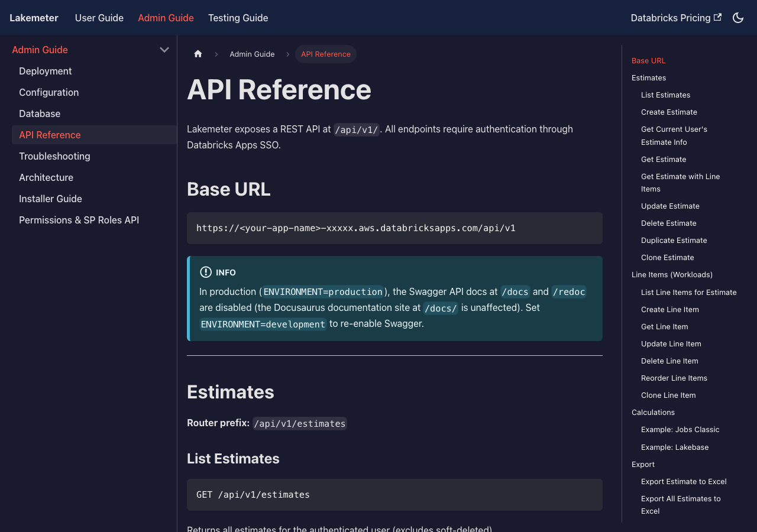This screenshot has height=532, width=757.
Task: Open the Lakemeter home link
Action: click(34, 18)
